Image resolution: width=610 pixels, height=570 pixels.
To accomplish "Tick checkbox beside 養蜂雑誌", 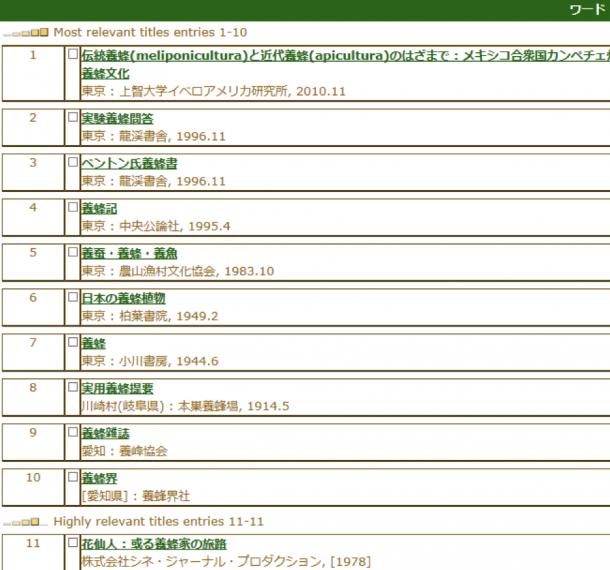I will click(x=73, y=432).
